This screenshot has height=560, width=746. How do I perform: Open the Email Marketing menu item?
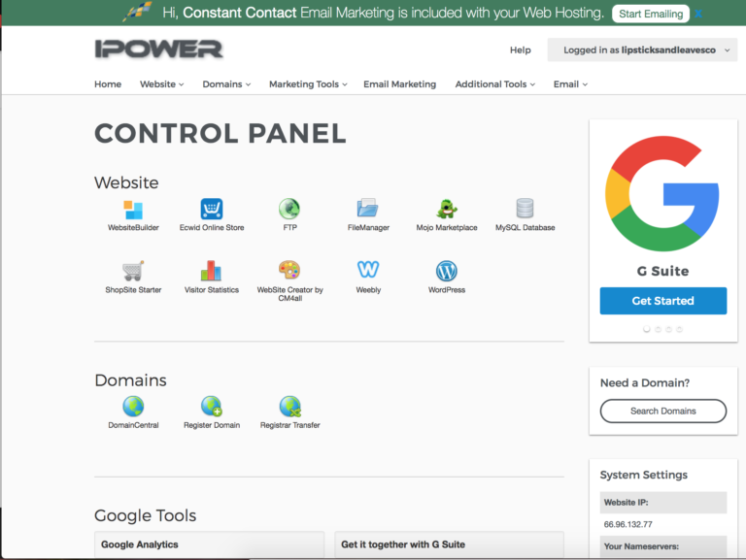pyautogui.click(x=399, y=84)
